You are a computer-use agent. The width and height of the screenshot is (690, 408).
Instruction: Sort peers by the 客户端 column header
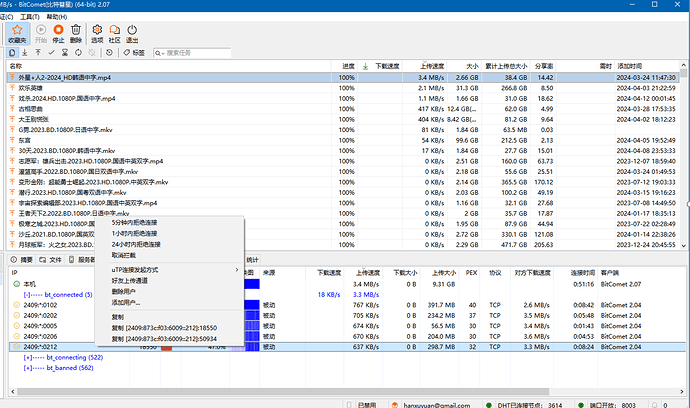coord(610,273)
